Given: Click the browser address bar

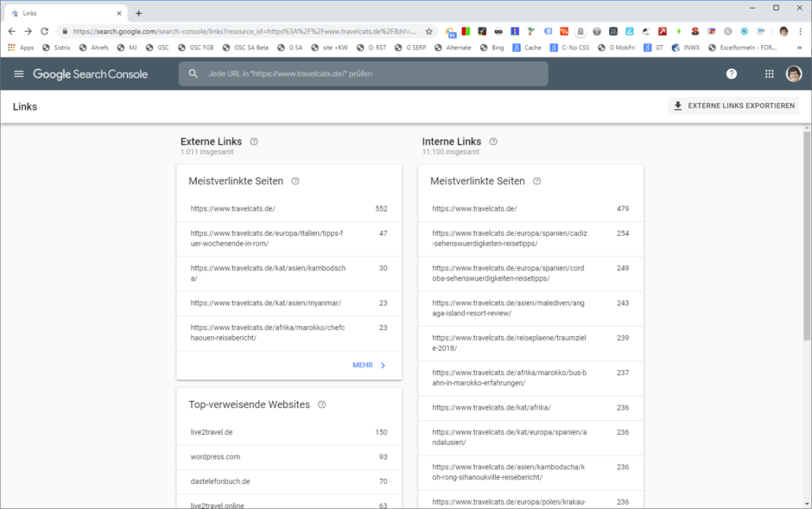Looking at the screenshot, I should point(244,31).
